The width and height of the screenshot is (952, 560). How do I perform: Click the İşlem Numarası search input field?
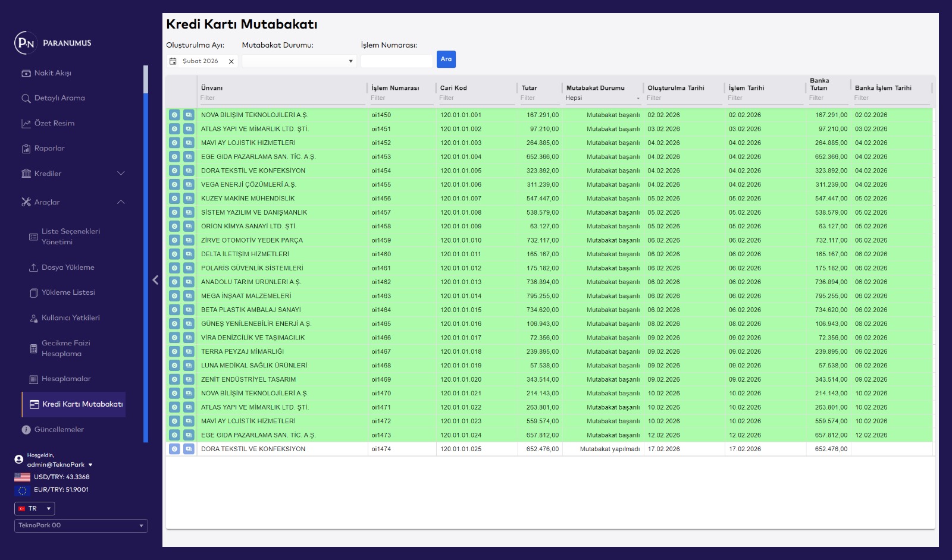[396, 61]
